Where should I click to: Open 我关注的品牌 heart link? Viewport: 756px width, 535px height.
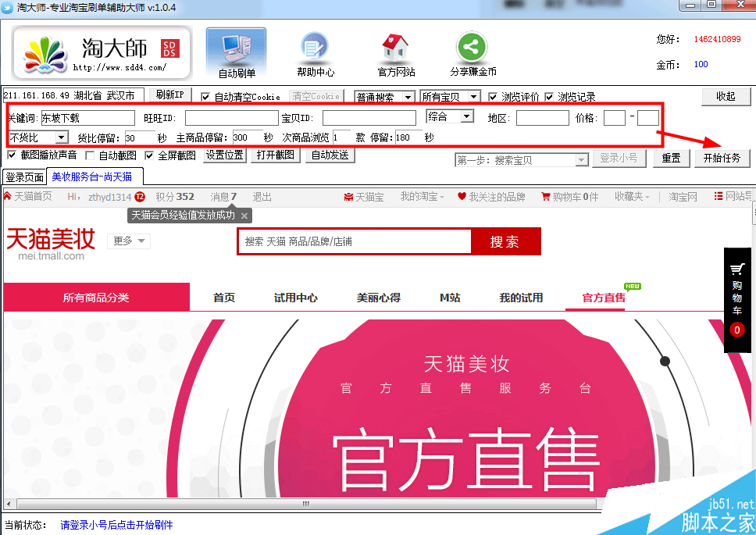click(491, 197)
